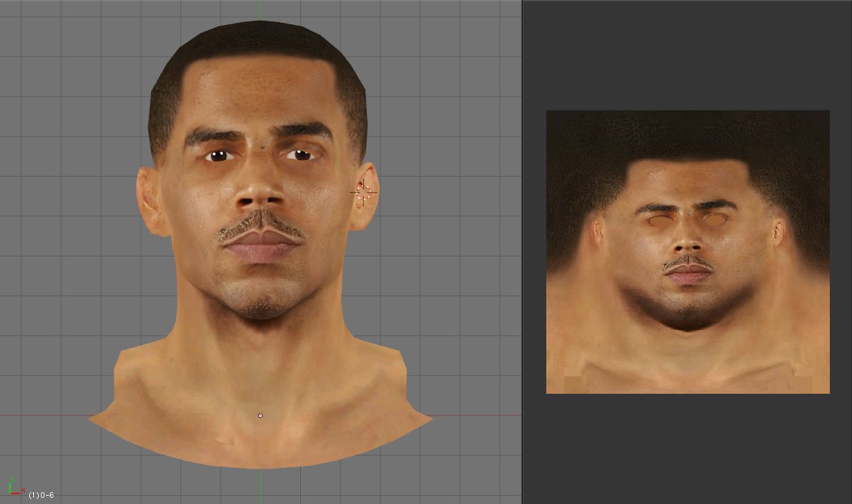Click the empty dark area above the texture image

tap(687, 55)
